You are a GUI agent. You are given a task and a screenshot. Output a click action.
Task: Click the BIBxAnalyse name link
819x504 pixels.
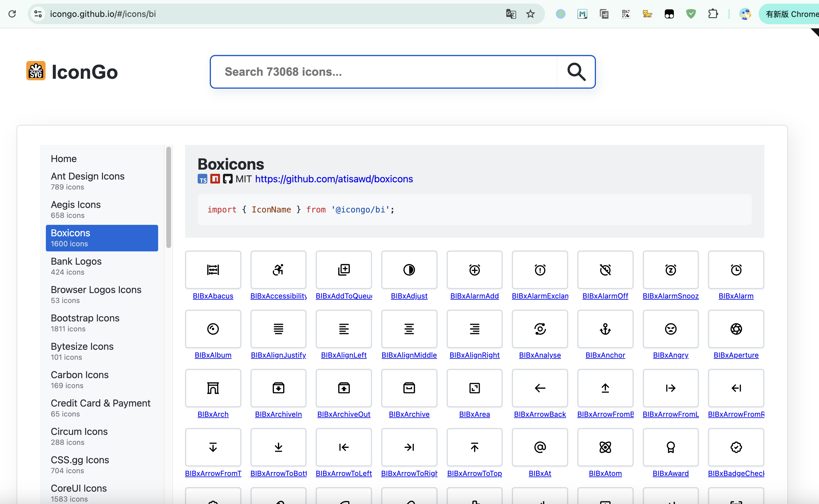tap(540, 355)
